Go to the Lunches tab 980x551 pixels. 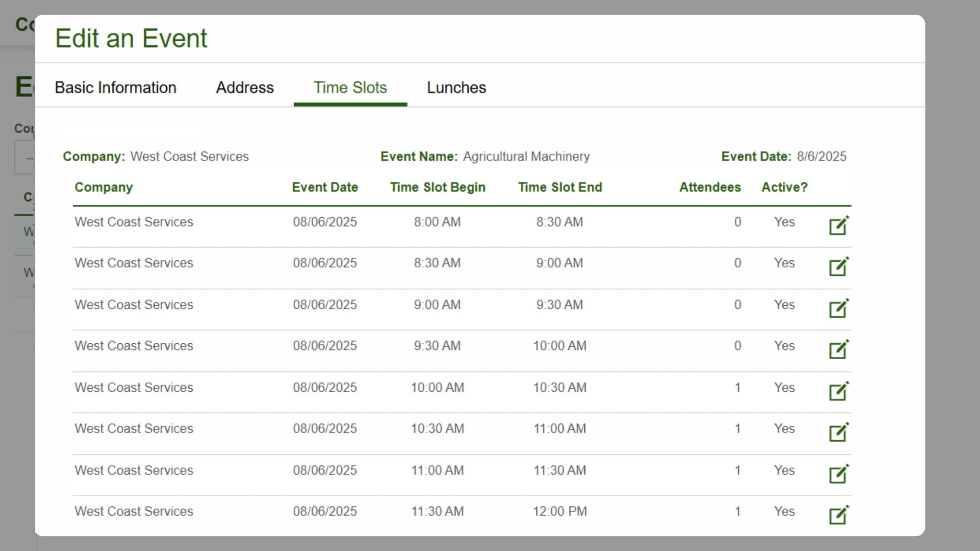457,87
